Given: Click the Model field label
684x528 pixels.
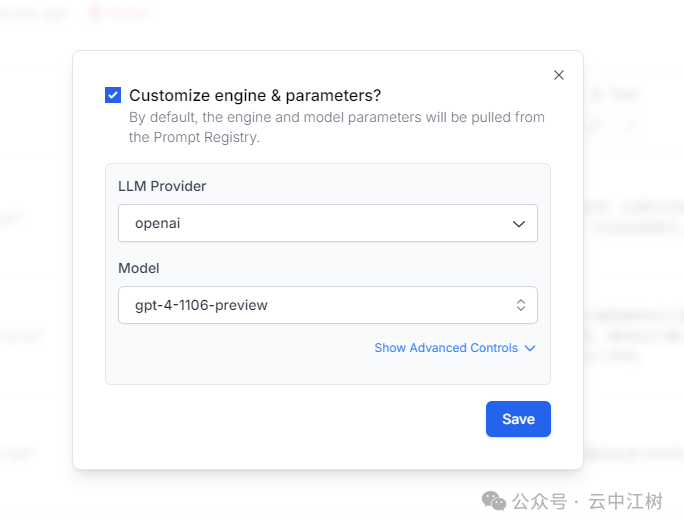Looking at the screenshot, I should click(139, 268).
